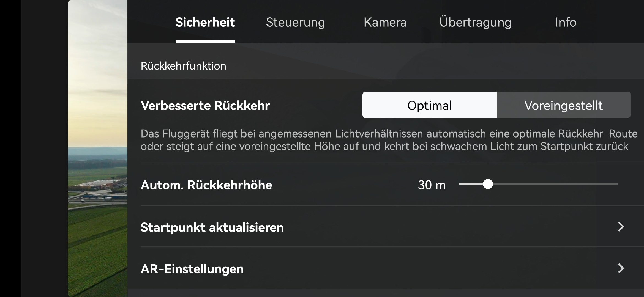The image size is (644, 297).
Task: Expand the AR-Einstellungen entry
Action: click(192, 269)
